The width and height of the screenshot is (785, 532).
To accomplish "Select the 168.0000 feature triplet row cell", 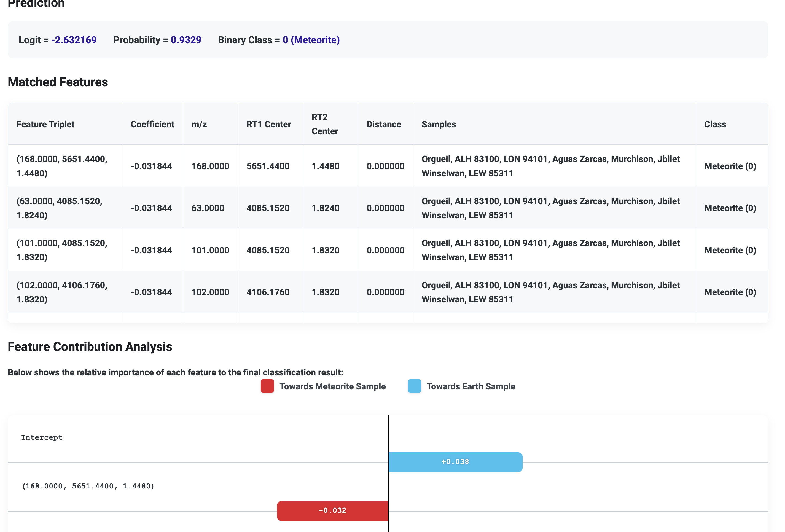I will coord(62,166).
